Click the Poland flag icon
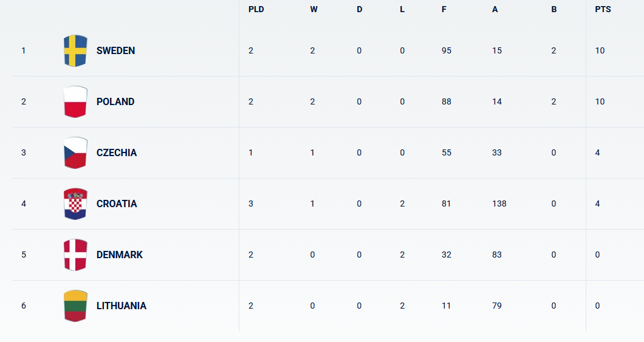This screenshot has height=342, width=644. pos(75,101)
